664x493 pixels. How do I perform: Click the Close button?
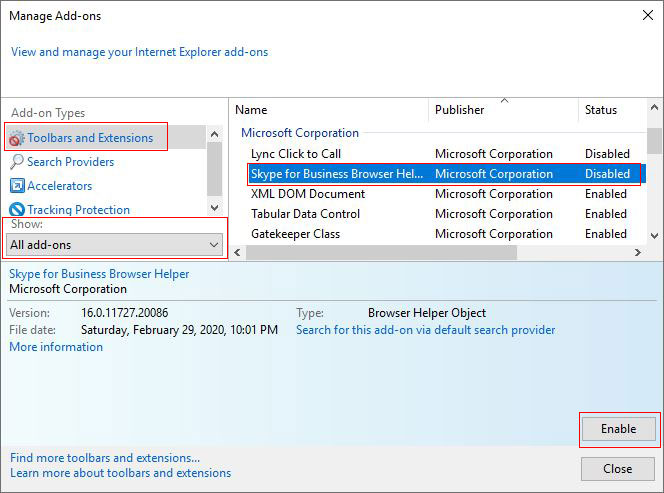[x=618, y=469]
